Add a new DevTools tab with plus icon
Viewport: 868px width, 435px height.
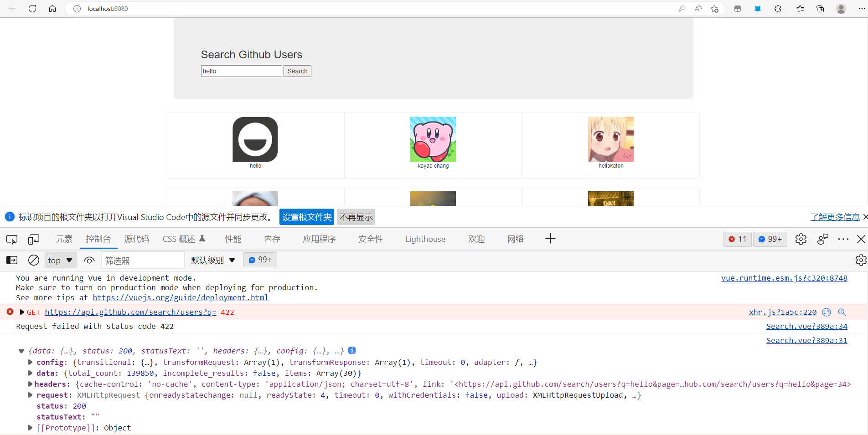pyautogui.click(x=550, y=239)
